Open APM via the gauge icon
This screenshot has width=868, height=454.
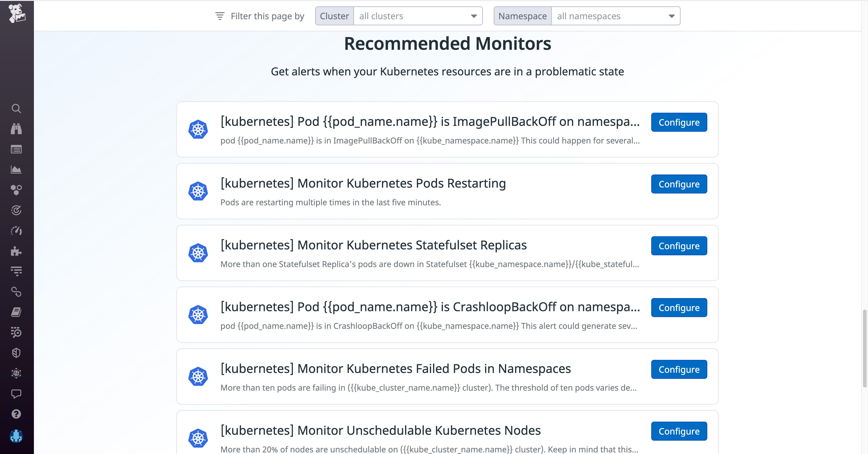click(16, 231)
